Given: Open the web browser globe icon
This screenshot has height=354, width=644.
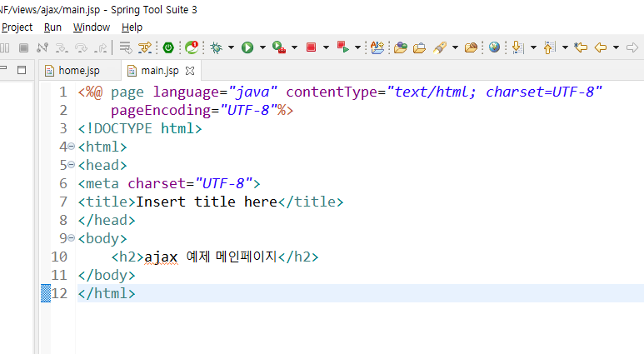Looking at the screenshot, I should coord(494,47).
